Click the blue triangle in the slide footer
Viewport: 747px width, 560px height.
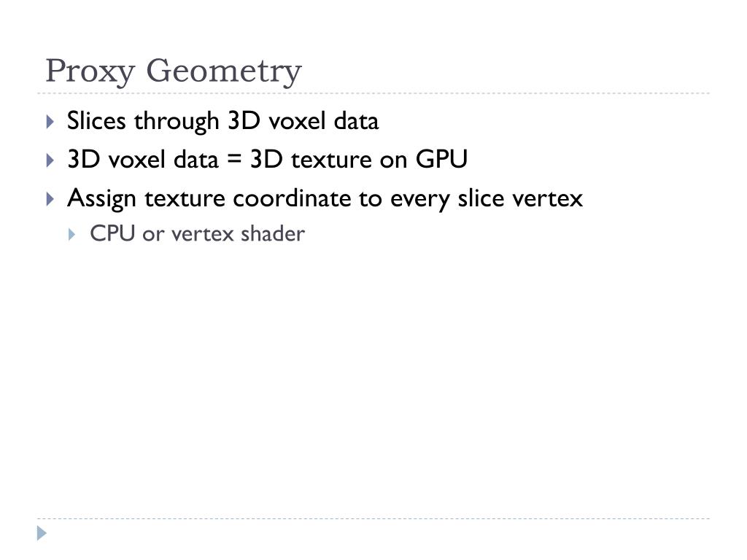pos(42,533)
